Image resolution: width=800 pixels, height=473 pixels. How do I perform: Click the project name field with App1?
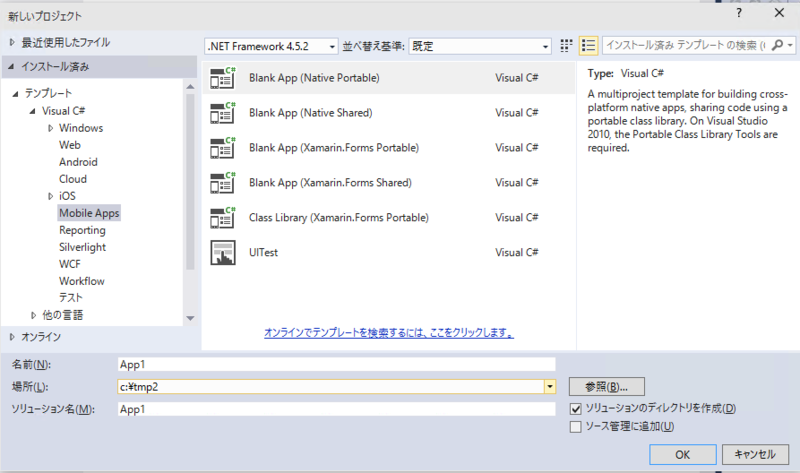tap(336, 364)
